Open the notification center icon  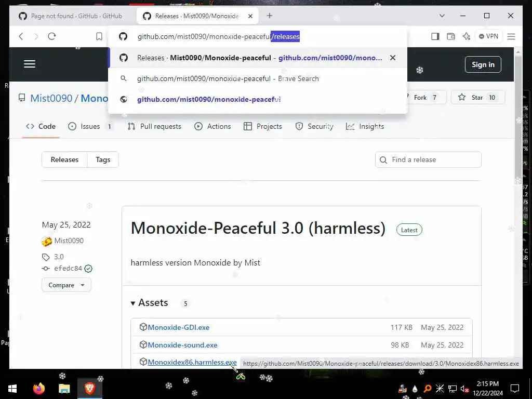pyautogui.click(x=515, y=389)
